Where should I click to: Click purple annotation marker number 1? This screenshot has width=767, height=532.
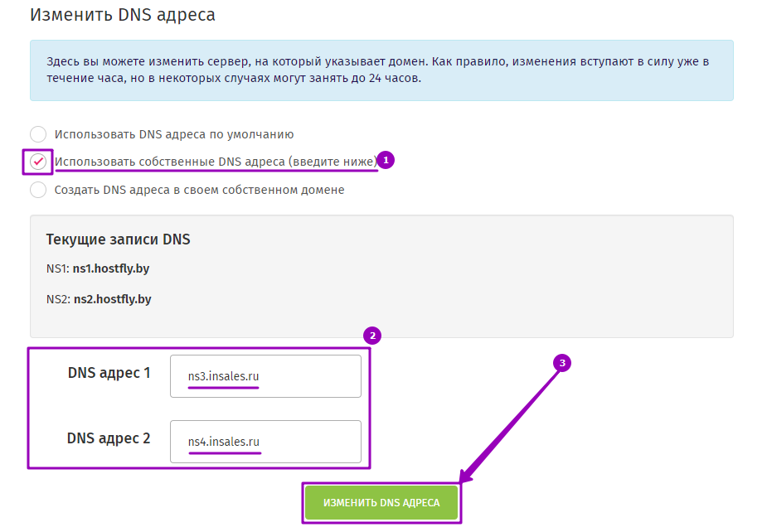[386, 160]
